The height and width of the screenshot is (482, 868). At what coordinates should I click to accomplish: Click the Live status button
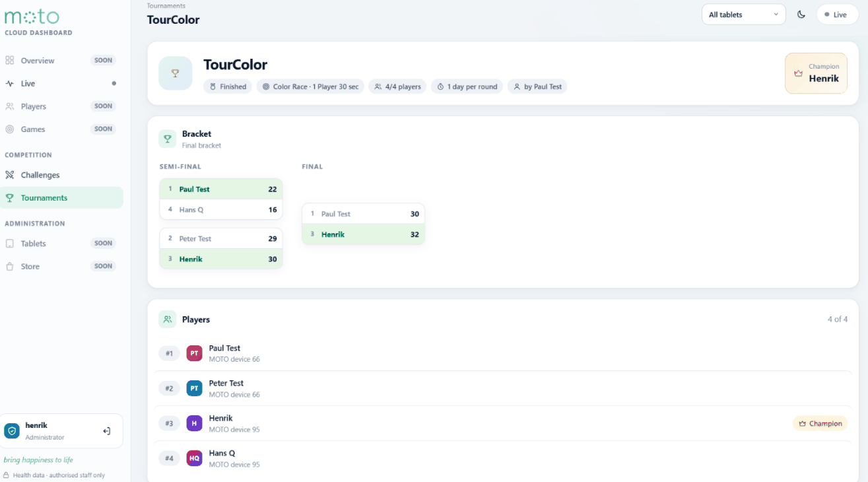[836, 15]
